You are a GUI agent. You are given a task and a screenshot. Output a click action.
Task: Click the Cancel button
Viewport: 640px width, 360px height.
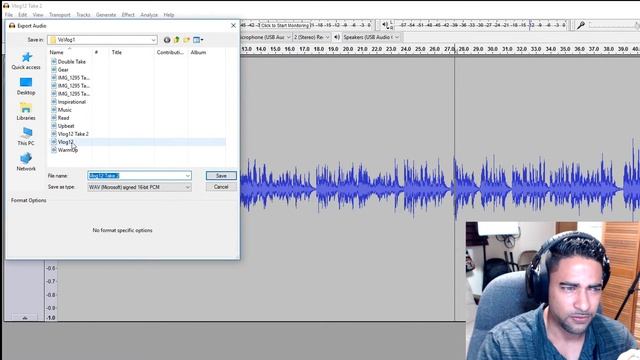tap(221, 187)
